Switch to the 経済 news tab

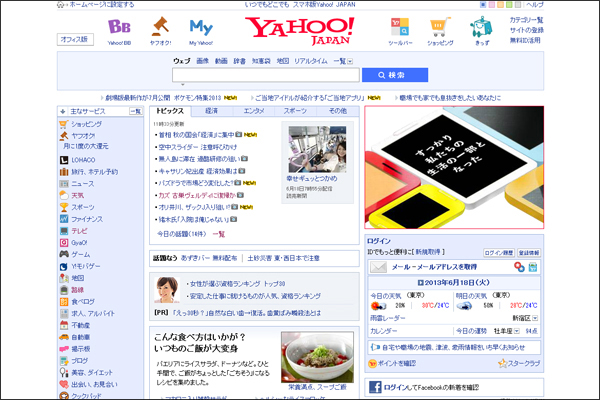[212, 111]
